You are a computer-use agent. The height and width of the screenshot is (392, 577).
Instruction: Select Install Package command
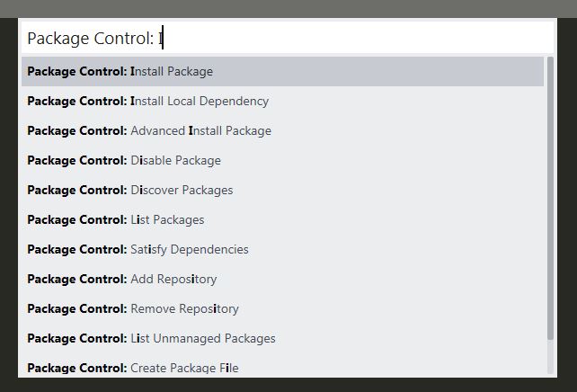[171, 71]
